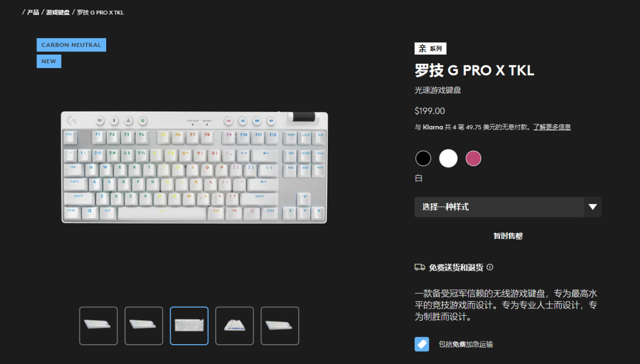
Task: Click the CARBON NEUTRAL badge
Action: coord(71,45)
